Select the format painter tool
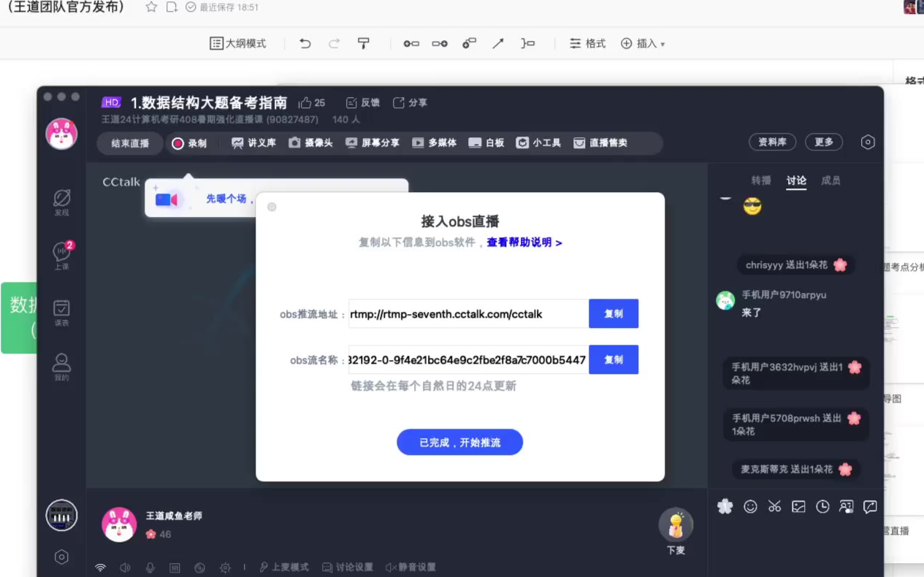The width and height of the screenshot is (924, 577). coord(363,44)
